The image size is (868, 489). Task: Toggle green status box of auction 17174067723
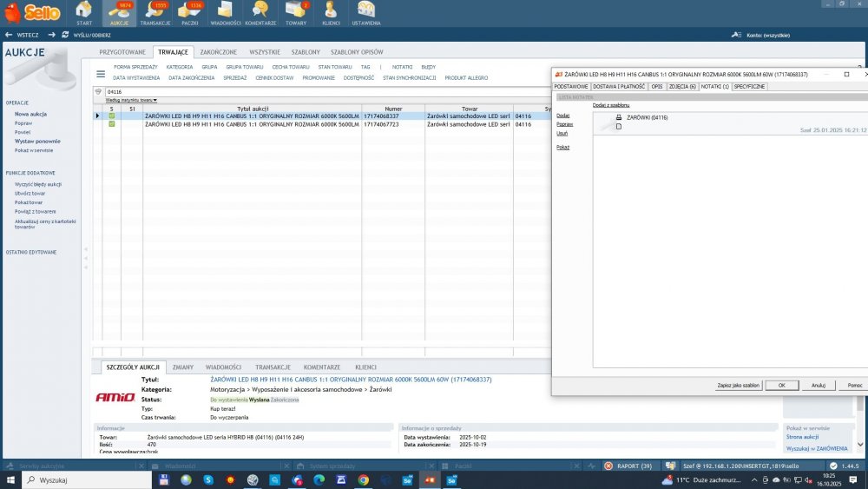112,124
